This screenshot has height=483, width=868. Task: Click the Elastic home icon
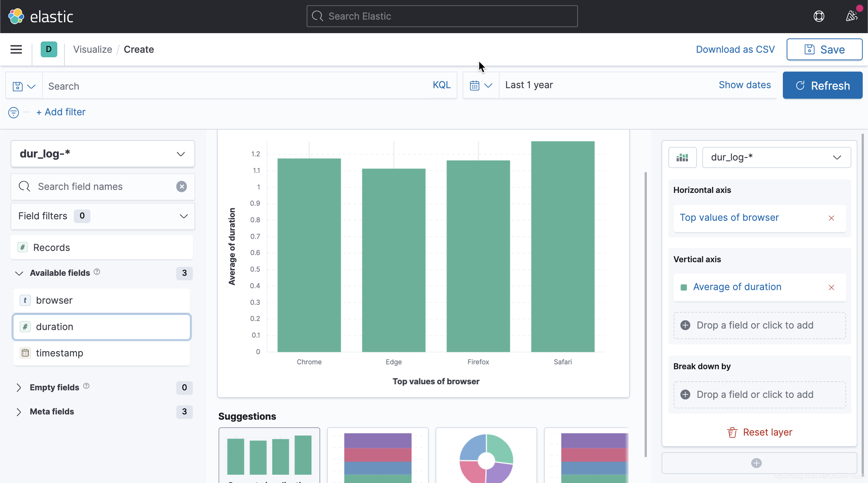point(16,16)
